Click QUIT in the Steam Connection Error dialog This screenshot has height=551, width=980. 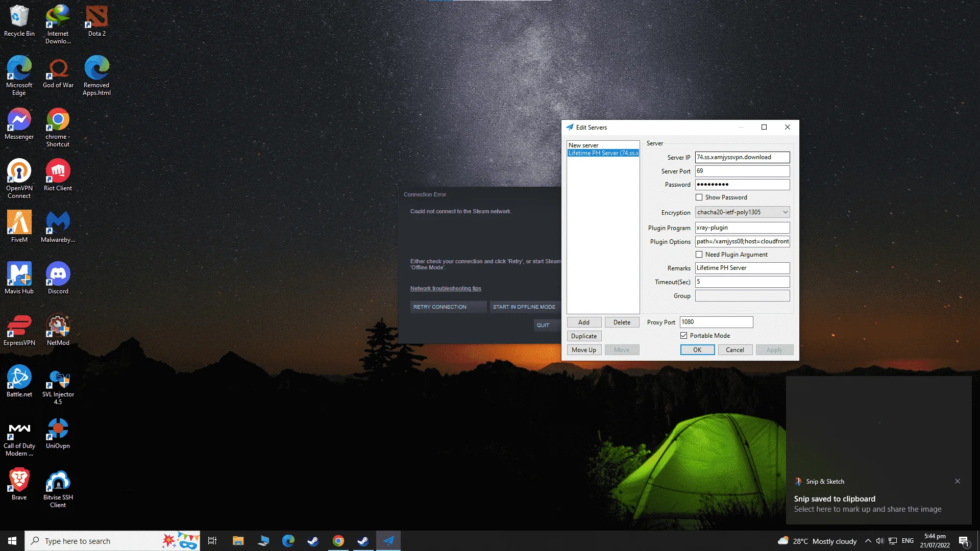(x=547, y=325)
